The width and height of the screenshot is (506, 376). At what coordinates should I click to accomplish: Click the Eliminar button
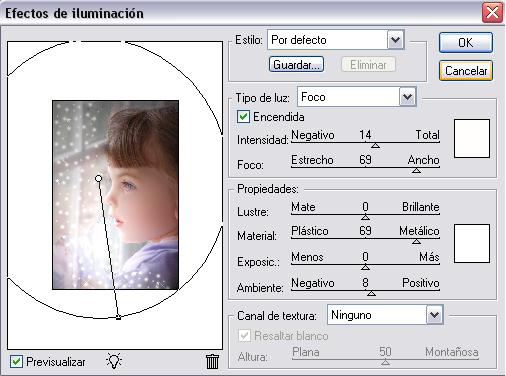point(368,64)
